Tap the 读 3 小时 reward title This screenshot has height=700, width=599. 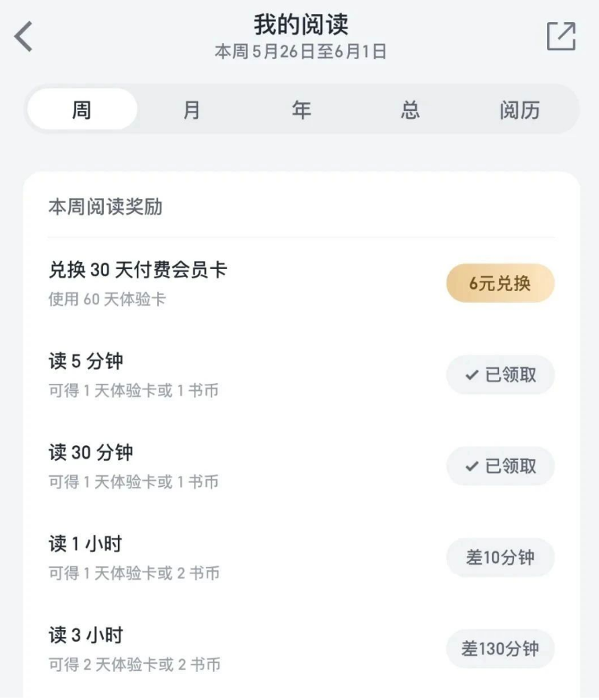(86, 636)
